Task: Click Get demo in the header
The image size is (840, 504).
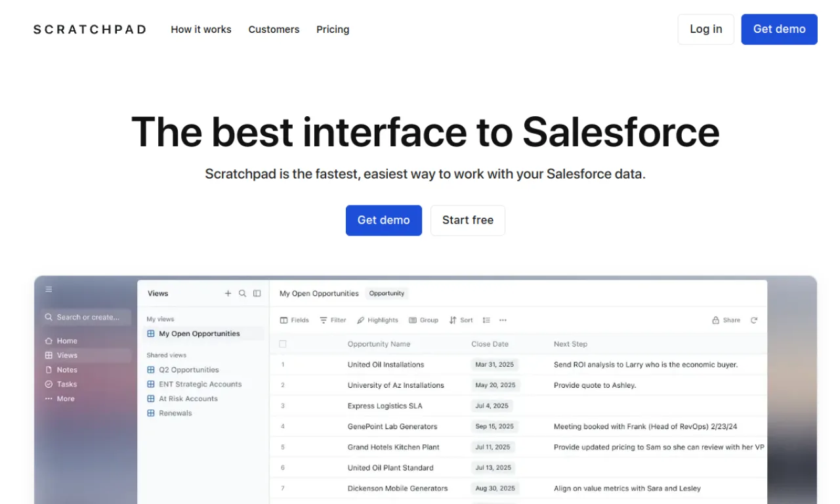Action: [780, 30]
